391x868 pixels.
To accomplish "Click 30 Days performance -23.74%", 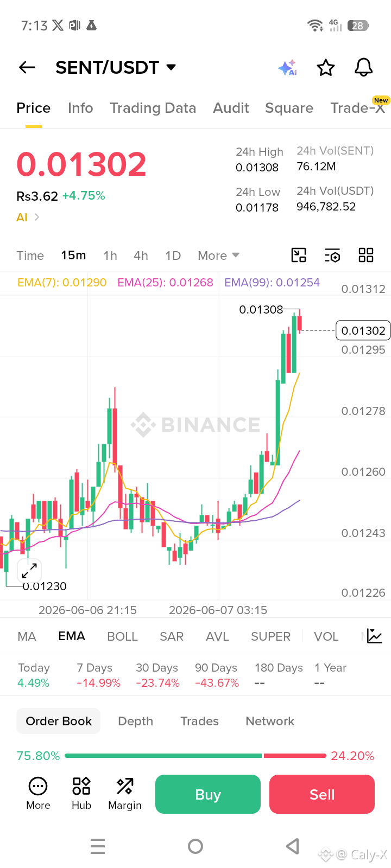I will [157, 683].
